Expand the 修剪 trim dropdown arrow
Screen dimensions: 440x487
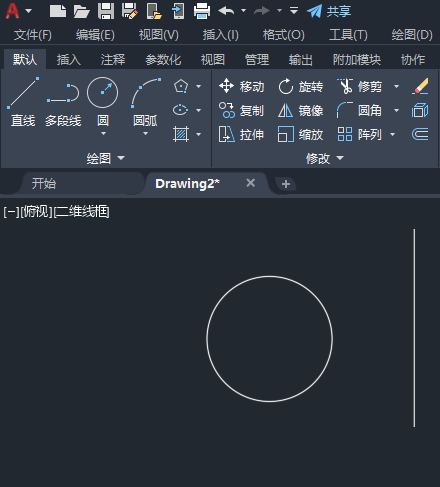point(396,86)
